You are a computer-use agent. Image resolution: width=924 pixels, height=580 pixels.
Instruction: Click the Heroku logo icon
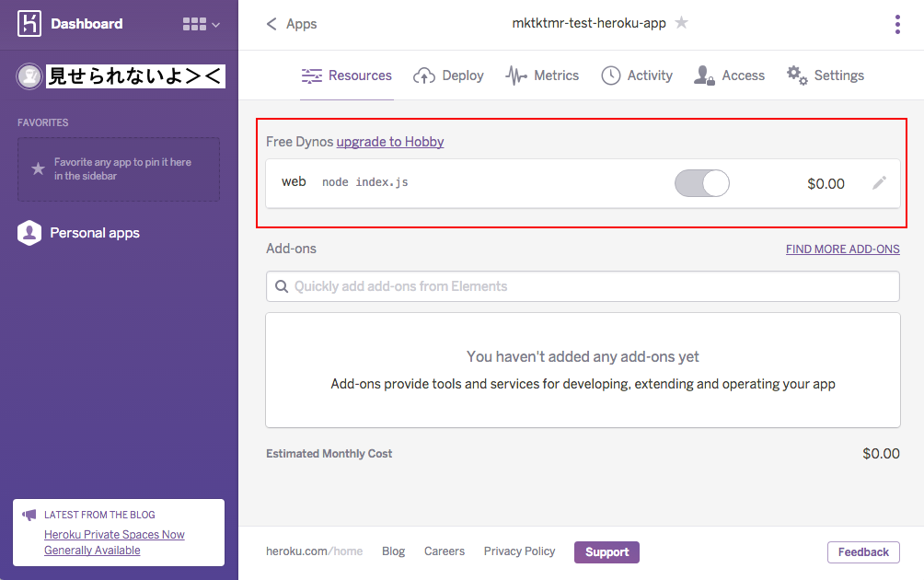29,24
